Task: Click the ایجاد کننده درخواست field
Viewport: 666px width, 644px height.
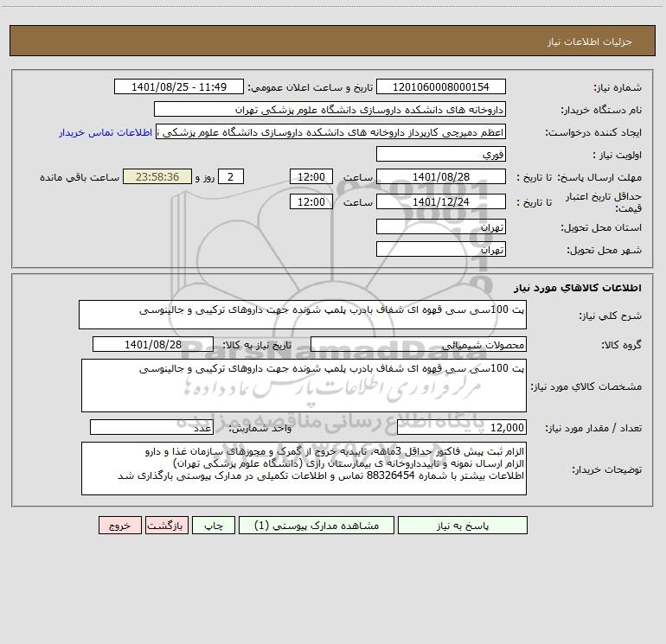Action: [331, 131]
